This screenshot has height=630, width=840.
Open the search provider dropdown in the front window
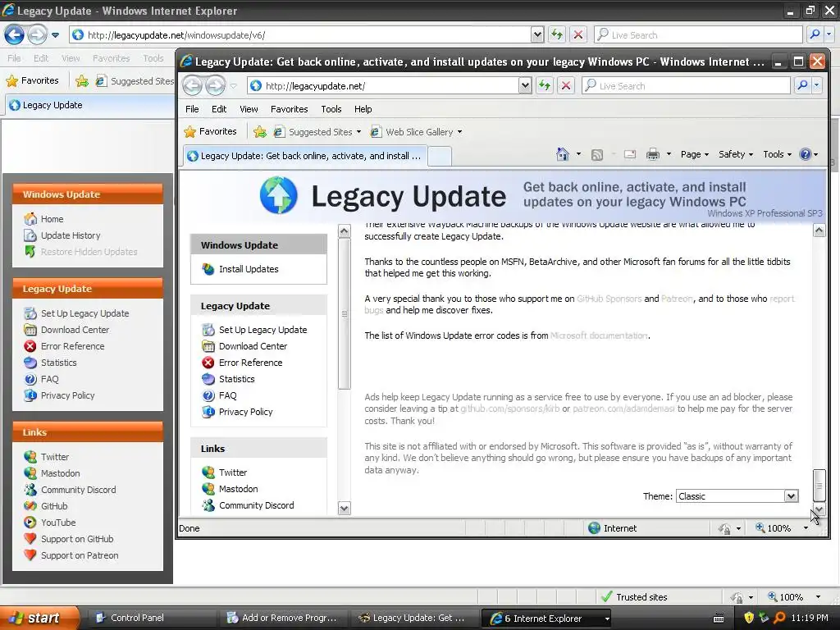pos(816,85)
